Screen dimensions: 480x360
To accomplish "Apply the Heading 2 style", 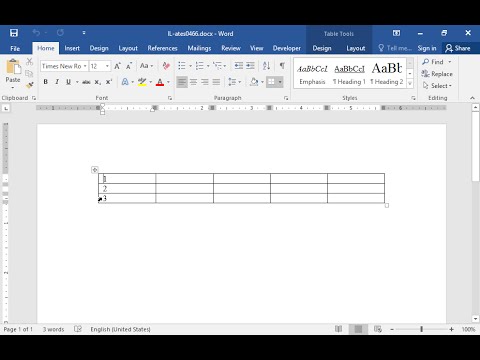I will (x=387, y=74).
